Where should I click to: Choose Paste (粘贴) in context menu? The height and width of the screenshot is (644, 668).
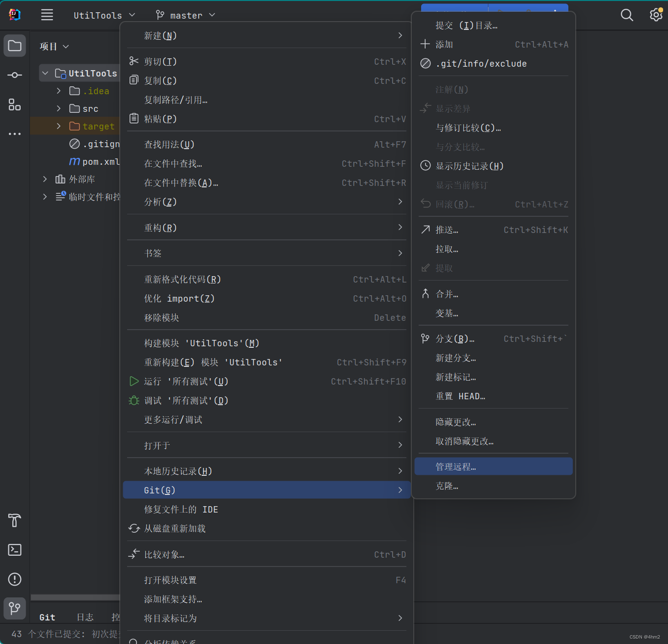tap(267, 119)
